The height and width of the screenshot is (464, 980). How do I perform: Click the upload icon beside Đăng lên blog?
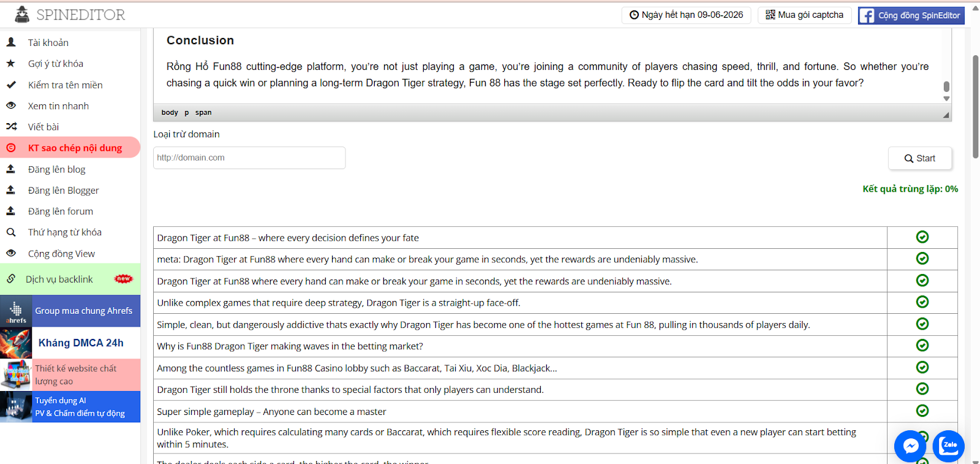(x=11, y=169)
